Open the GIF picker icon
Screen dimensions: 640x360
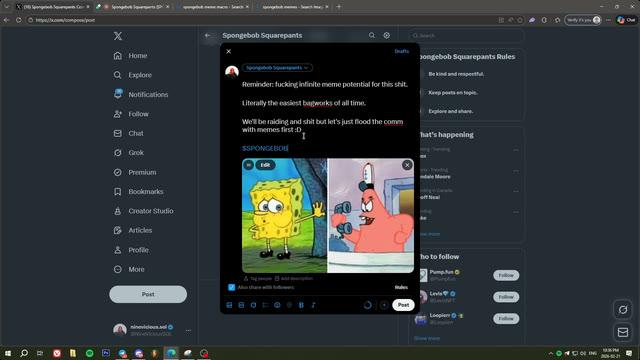(x=241, y=305)
